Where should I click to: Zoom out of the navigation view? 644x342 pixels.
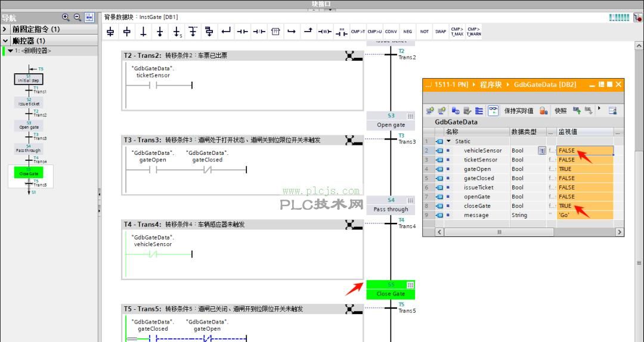[77, 17]
